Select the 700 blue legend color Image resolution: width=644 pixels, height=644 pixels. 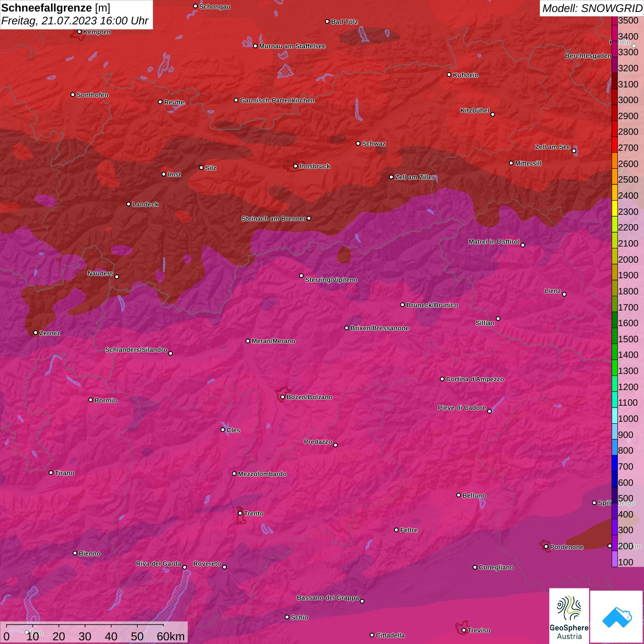(615, 463)
